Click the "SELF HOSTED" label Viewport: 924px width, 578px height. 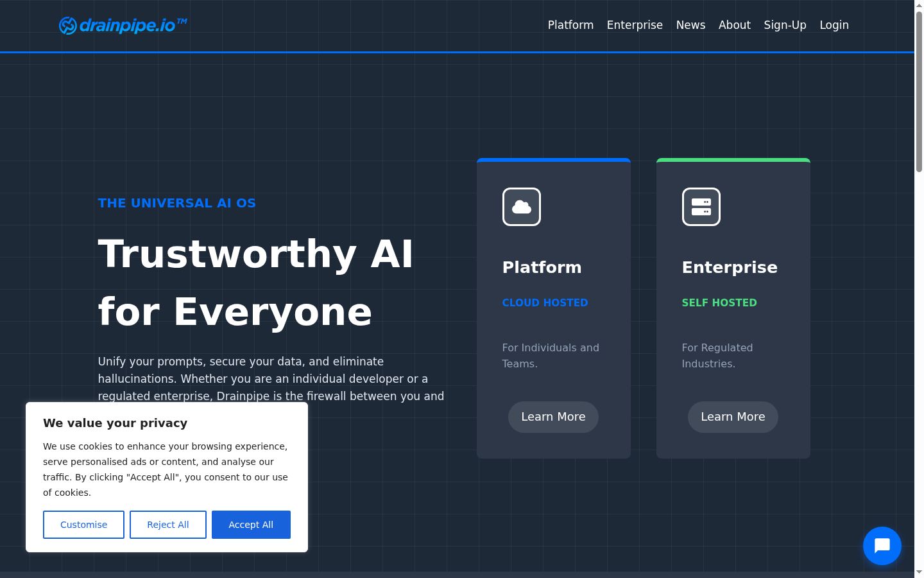719,302
